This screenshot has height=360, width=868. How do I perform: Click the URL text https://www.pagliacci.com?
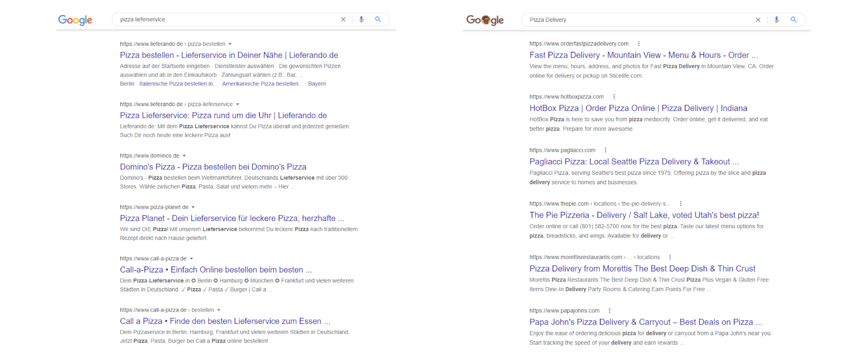click(x=562, y=150)
